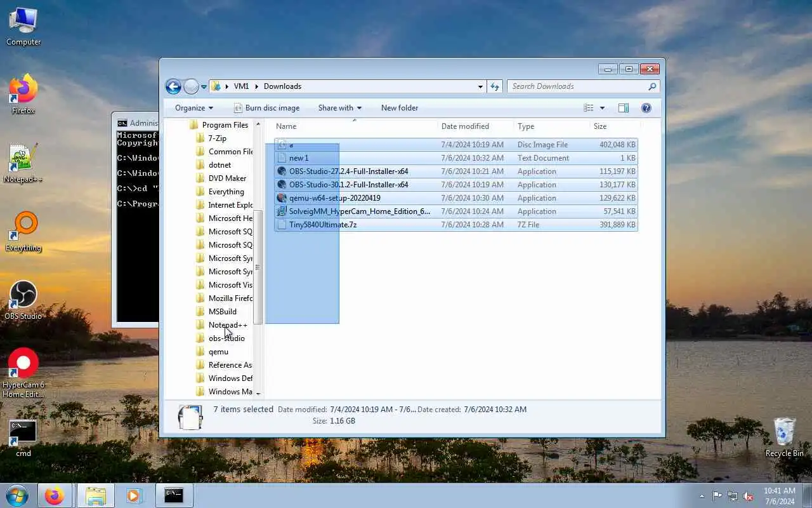Click the Back navigation arrow in Explorer
812x508 pixels.
point(173,86)
